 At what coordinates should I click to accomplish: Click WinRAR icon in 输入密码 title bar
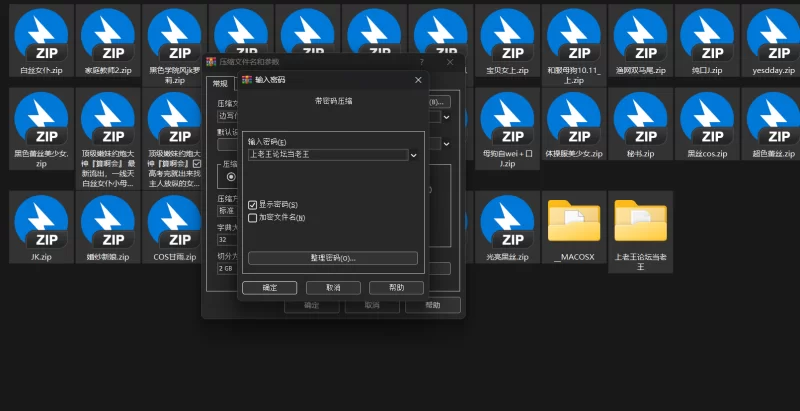(247, 80)
